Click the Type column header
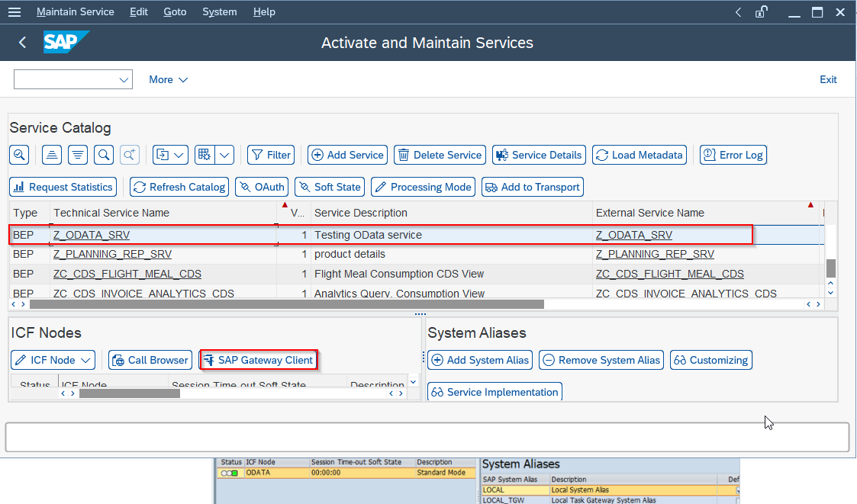 point(30,213)
